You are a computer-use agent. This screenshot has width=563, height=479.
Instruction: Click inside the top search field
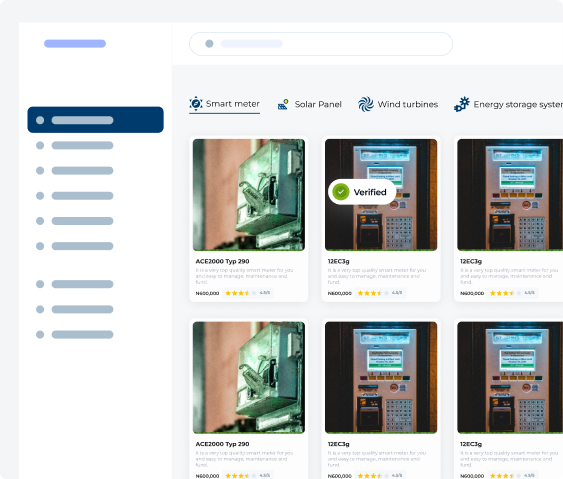[321, 44]
